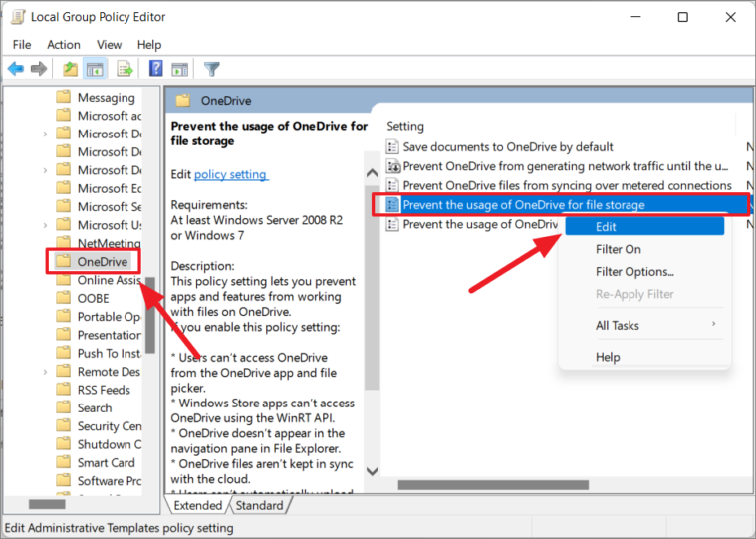
Task: Click the blue Back arrow toolbar icon
Action: [16, 69]
